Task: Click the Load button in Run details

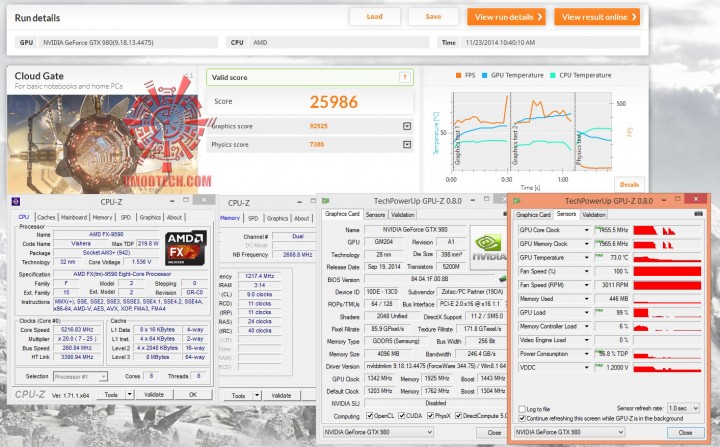Action: click(375, 17)
